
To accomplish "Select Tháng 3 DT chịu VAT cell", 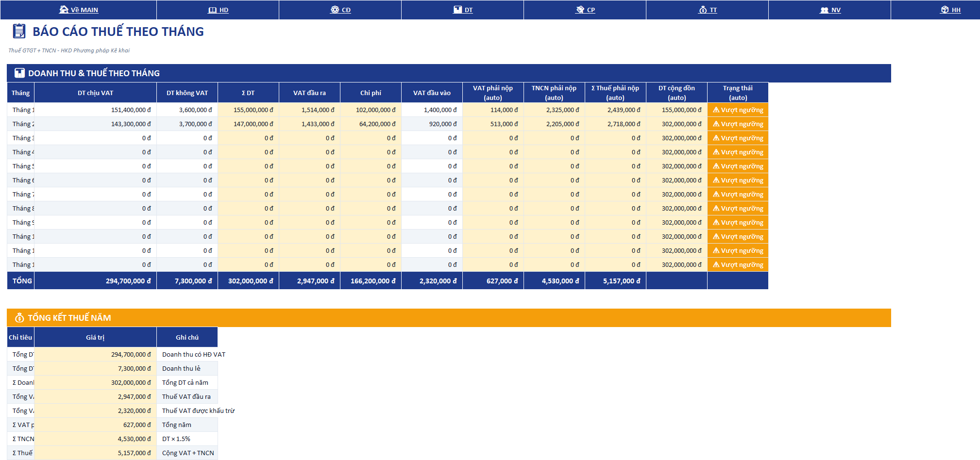I will point(95,138).
